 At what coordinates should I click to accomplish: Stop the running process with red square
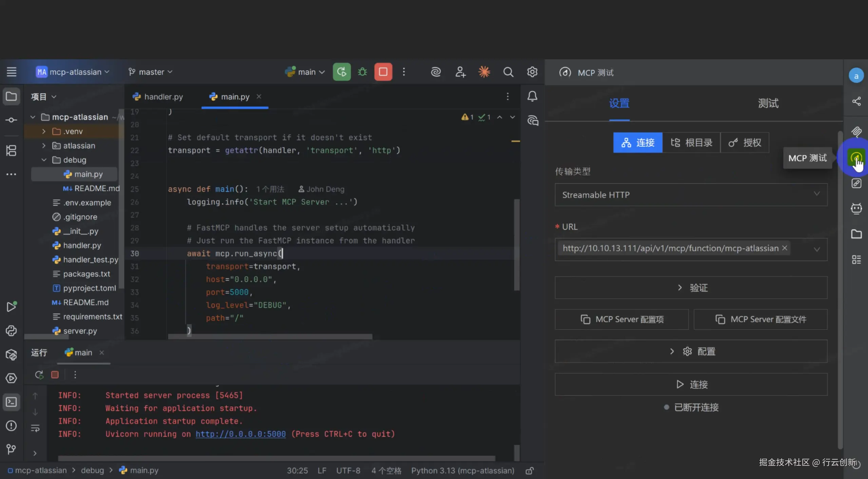[383, 72]
